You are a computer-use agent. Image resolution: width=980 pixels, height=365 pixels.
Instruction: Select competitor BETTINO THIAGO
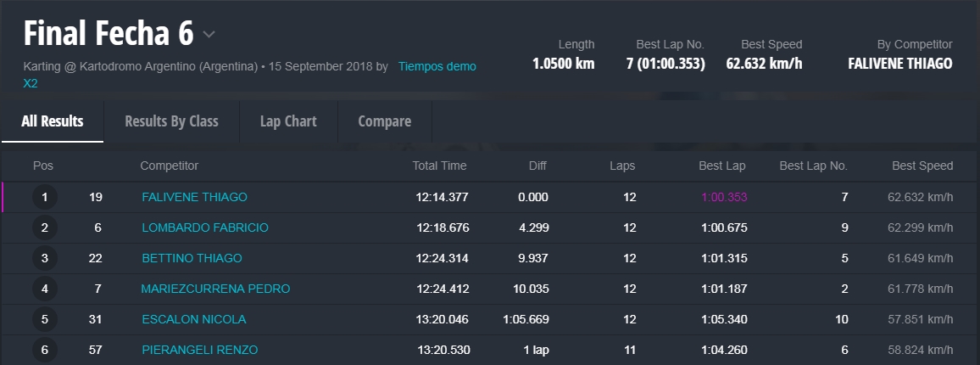tap(192, 258)
